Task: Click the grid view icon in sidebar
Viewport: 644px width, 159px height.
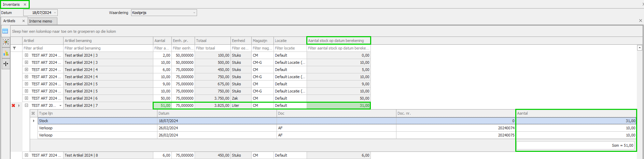Action: [5, 31]
